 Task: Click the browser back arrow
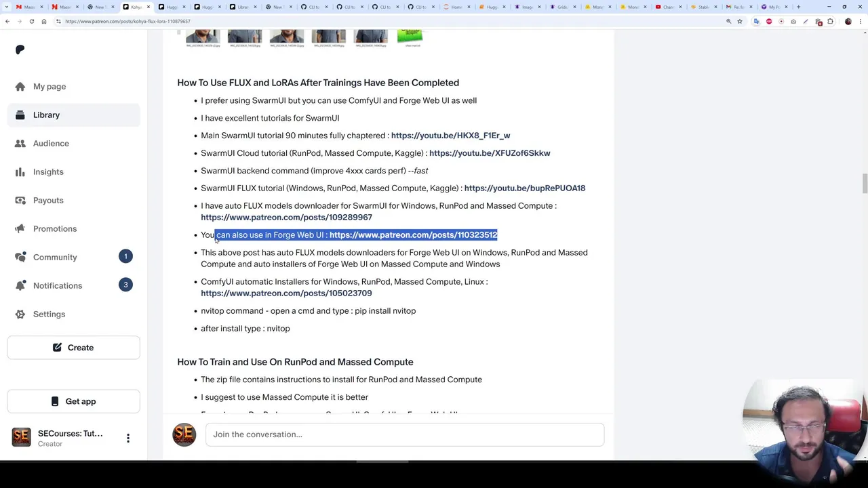pyautogui.click(x=7, y=21)
